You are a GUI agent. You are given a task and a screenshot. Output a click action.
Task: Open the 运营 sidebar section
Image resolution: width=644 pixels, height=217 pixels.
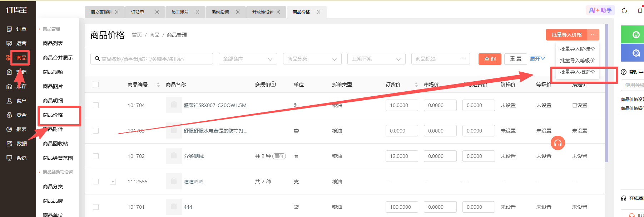pyautogui.click(x=17, y=43)
